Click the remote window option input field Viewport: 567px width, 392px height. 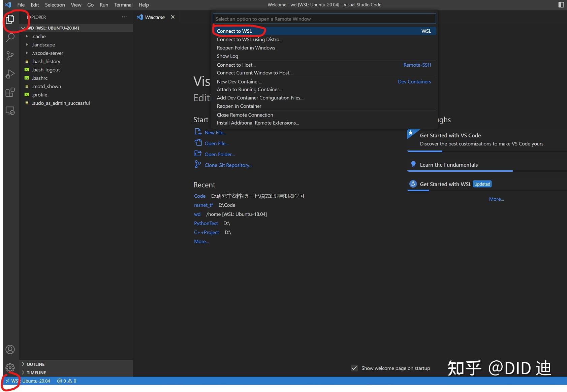point(324,19)
